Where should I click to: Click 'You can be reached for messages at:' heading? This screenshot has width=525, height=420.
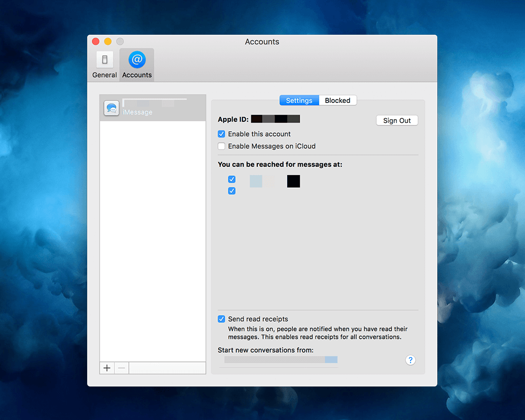tap(280, 164)
